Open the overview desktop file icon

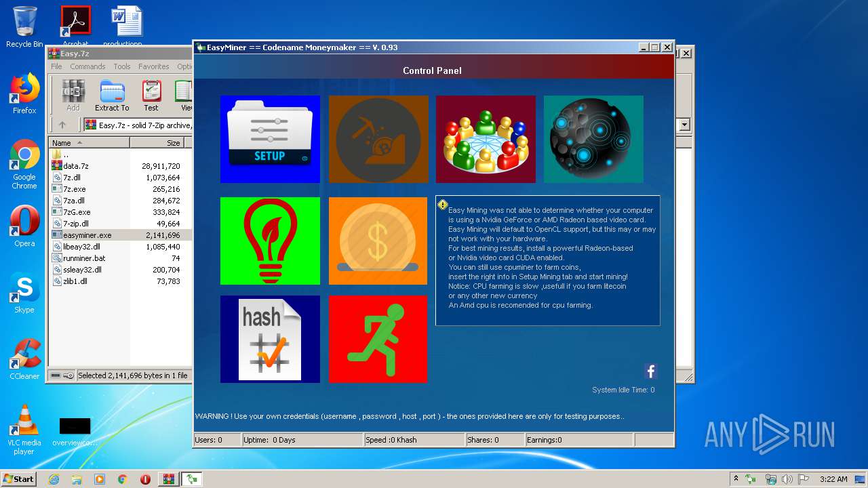75,431
